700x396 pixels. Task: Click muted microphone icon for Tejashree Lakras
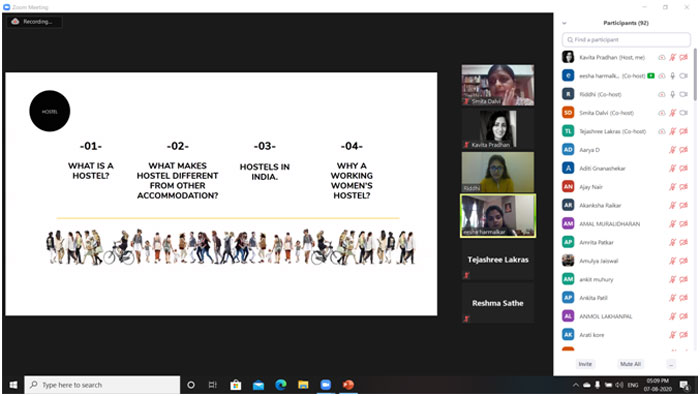click(673, 131)
